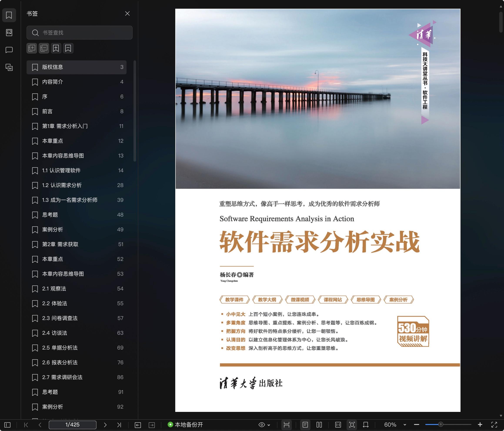
Task: Click zoom out minus button
Action: tap(416, 425)
